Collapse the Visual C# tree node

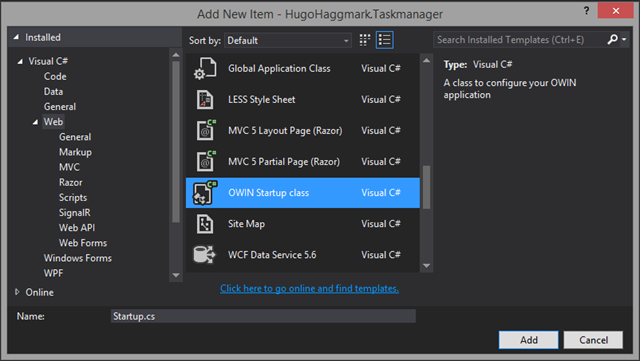tap(20, 61)
